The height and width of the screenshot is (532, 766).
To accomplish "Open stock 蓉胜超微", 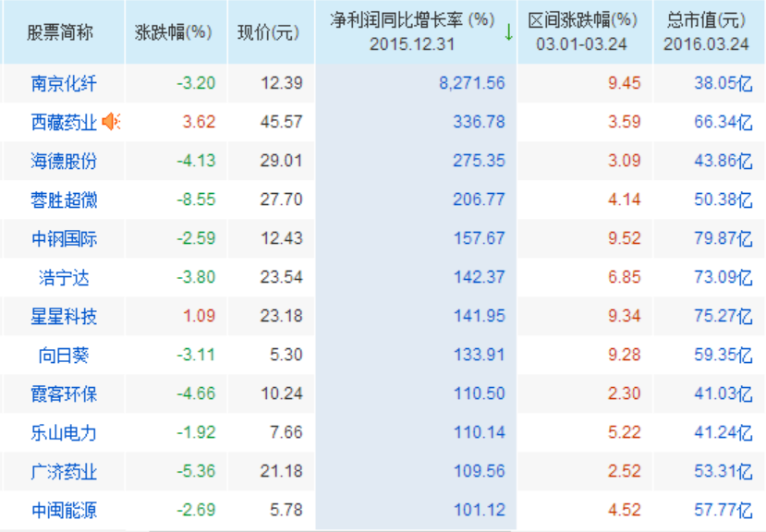I will tap(64, 199).
